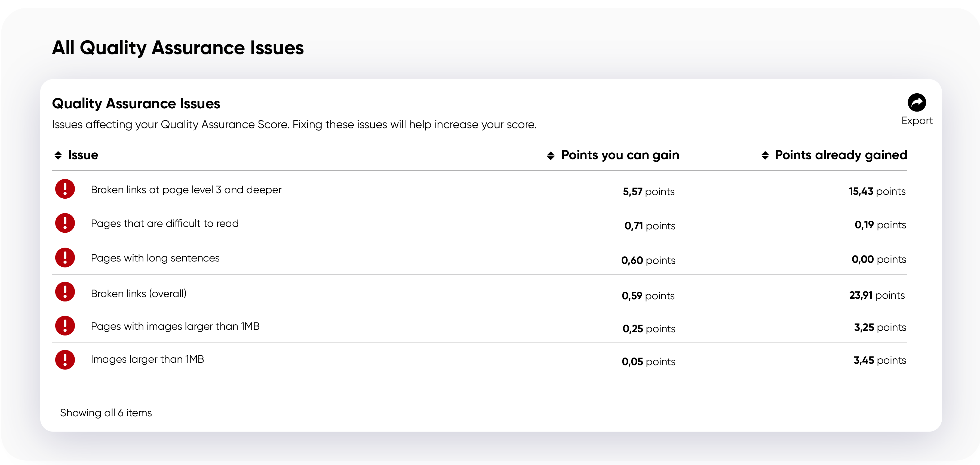Click the double-arrow sorter before Issue
Screen dimensions: 980x465
(58, 155)
